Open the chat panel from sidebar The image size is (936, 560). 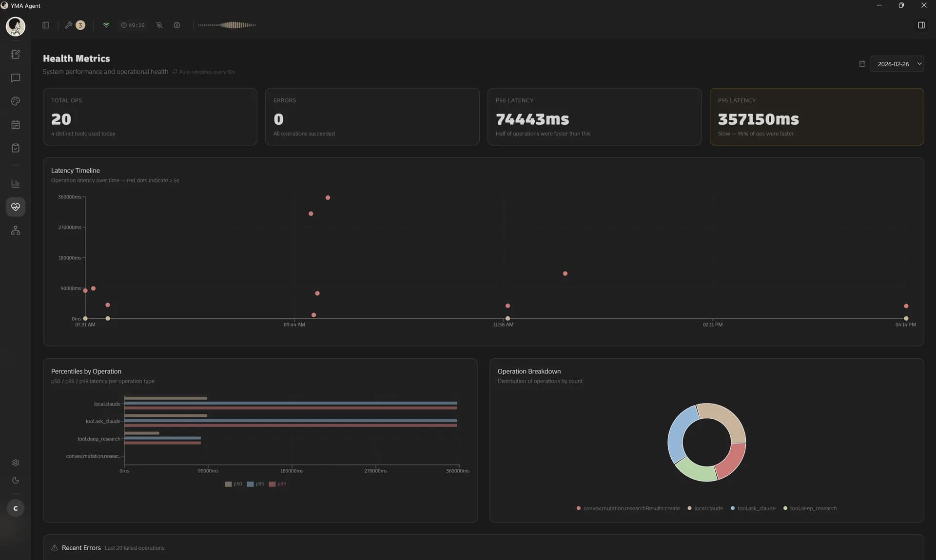16,78
